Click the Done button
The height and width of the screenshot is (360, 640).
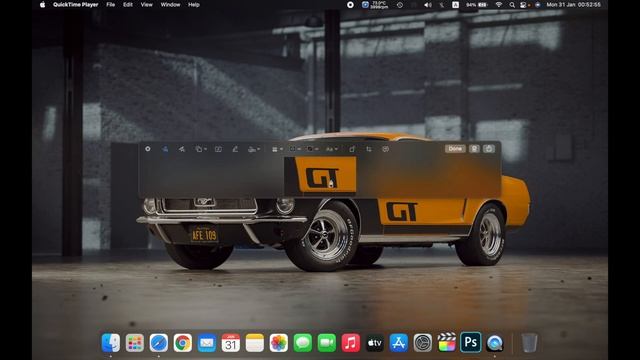click(455, 149)
